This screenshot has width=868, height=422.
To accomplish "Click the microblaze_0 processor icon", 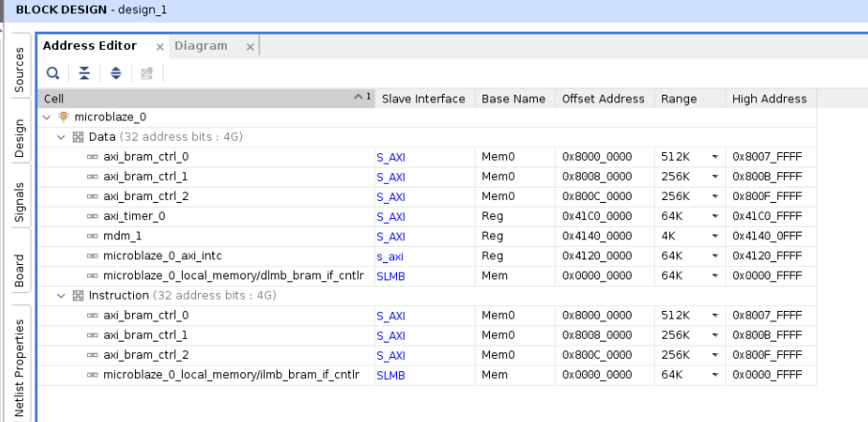I will pyautogui.click(x=64, y=117).
